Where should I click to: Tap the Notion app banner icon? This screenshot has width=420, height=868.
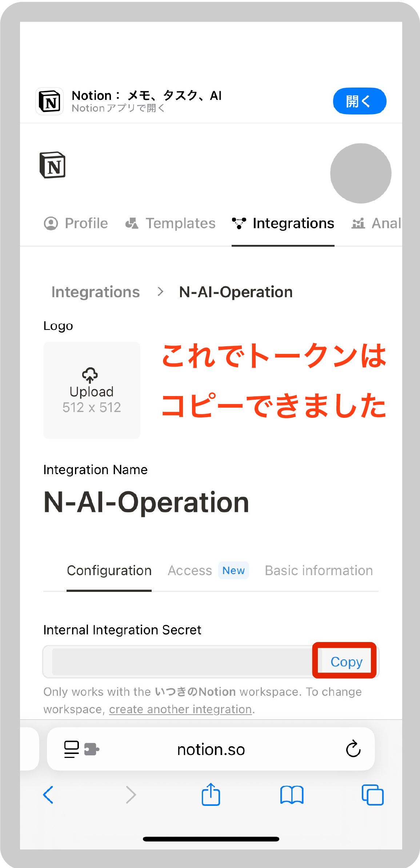point(49,101)
